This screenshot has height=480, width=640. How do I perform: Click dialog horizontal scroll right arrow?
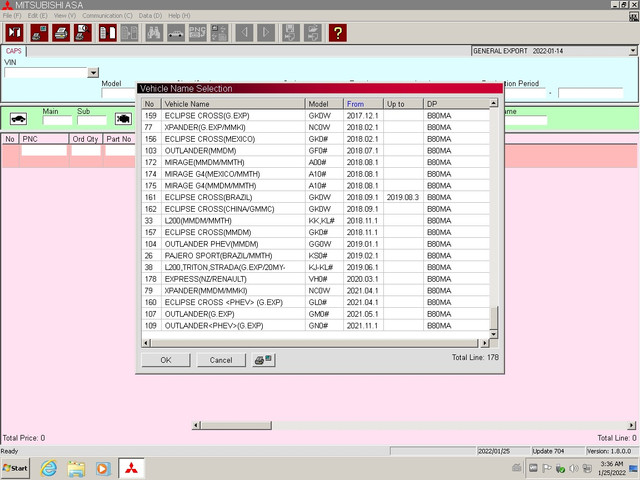coord(484,343)
